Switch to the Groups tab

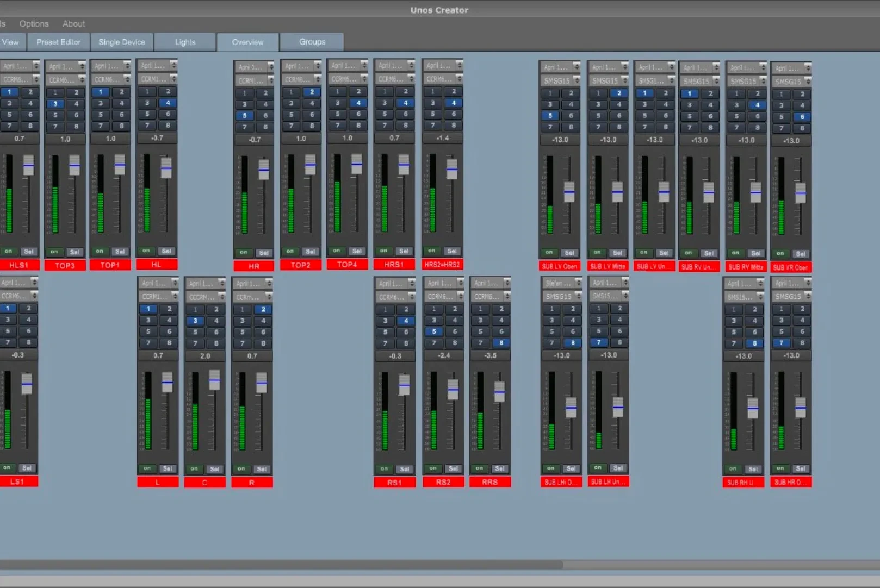point(312,42)
